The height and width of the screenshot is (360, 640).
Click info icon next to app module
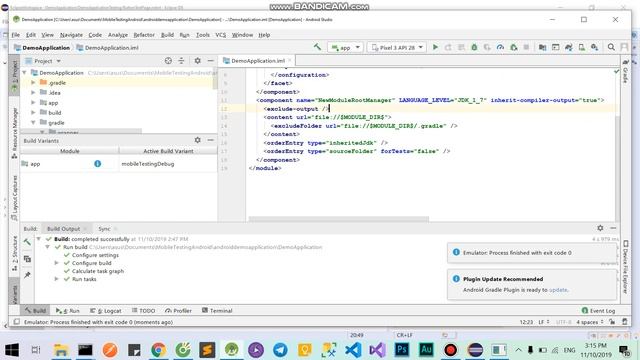pos(98,164)
